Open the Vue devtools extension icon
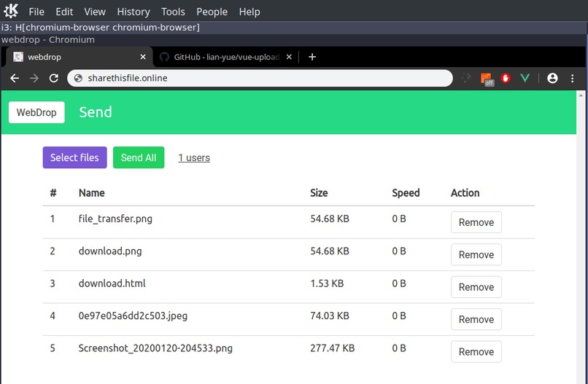 click(525, 78)
